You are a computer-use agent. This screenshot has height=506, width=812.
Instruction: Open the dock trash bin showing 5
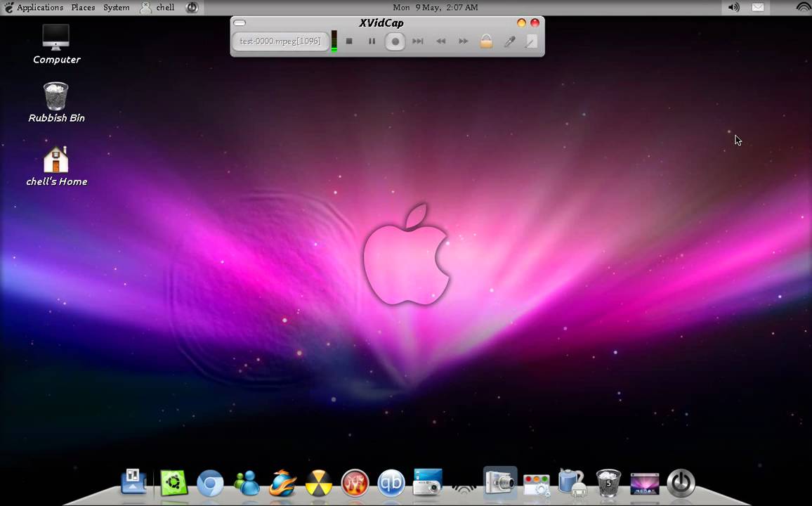(x=608, y=483)
